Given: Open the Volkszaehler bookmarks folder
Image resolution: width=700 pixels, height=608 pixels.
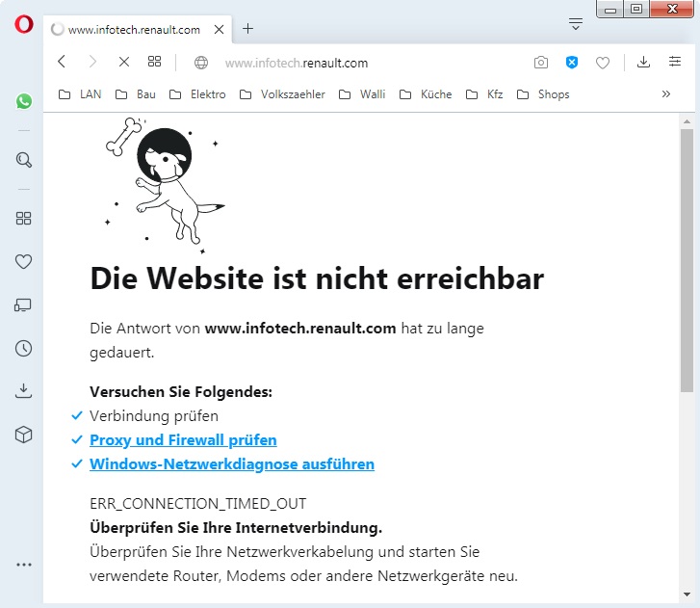Looking at the screenshot, I should 282,94.
